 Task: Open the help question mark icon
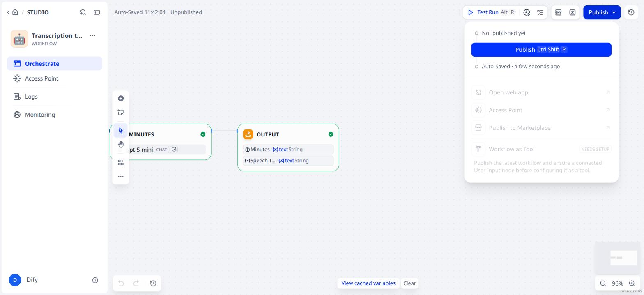[95, 280]
